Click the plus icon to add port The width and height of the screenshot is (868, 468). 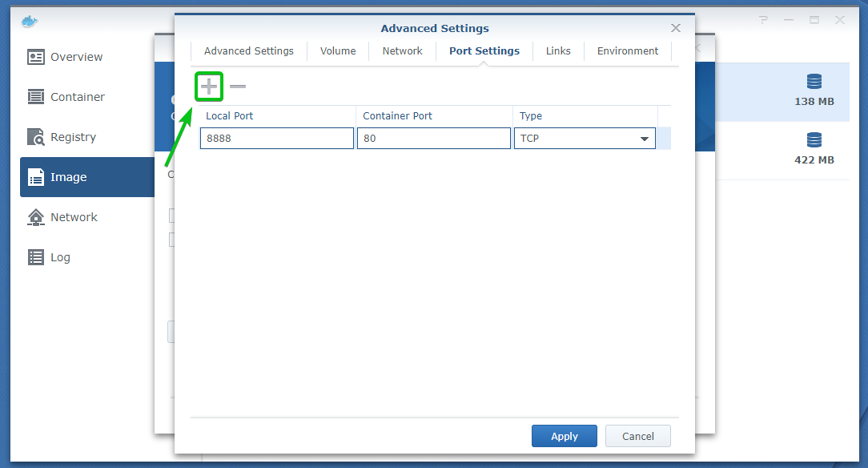tap(209, 86)
